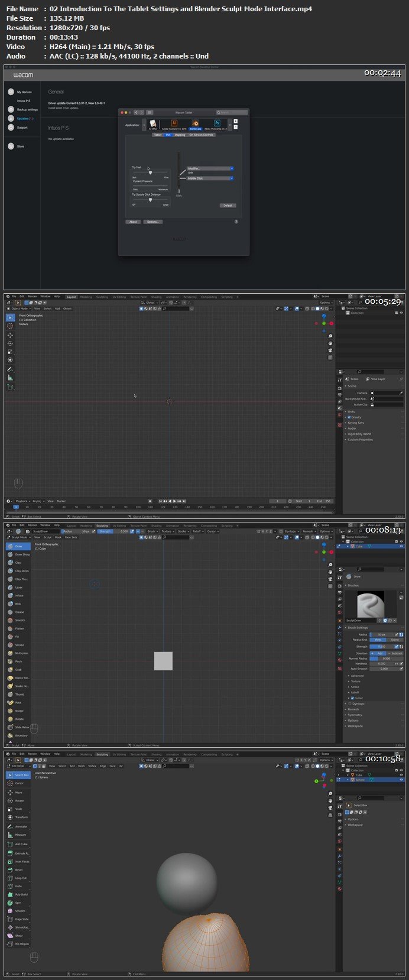Select the Knife edit tool

(x=18, y=886)
